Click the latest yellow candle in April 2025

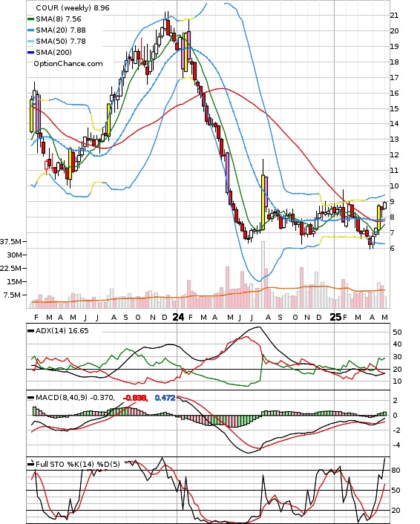point(379,217)
